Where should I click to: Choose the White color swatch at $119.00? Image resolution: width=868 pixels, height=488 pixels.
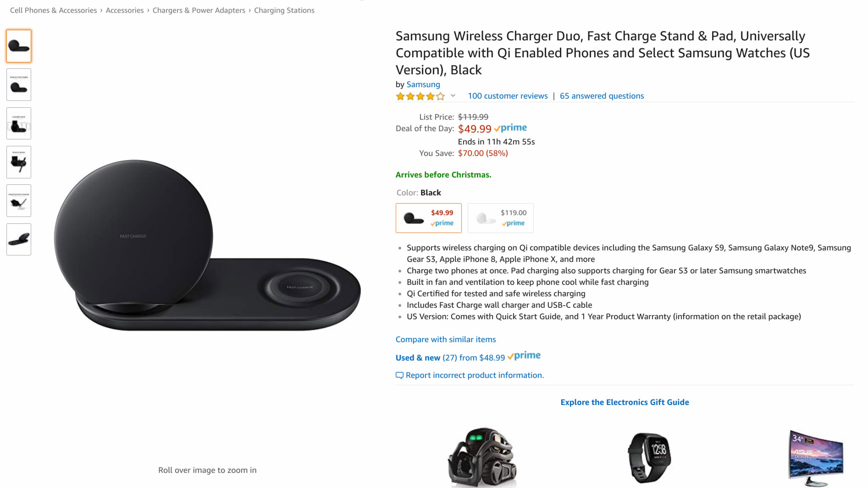[501, 218]
